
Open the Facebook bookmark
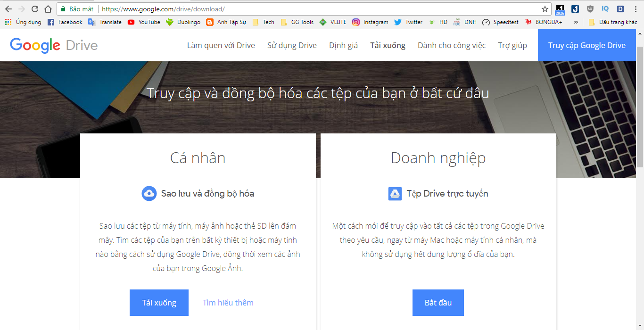[x=65, y=22]
